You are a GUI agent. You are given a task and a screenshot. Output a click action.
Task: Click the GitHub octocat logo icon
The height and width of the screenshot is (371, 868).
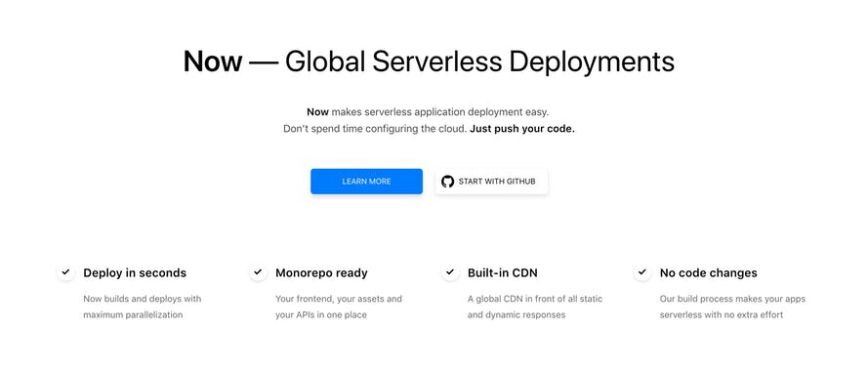[x=448, y=182]
